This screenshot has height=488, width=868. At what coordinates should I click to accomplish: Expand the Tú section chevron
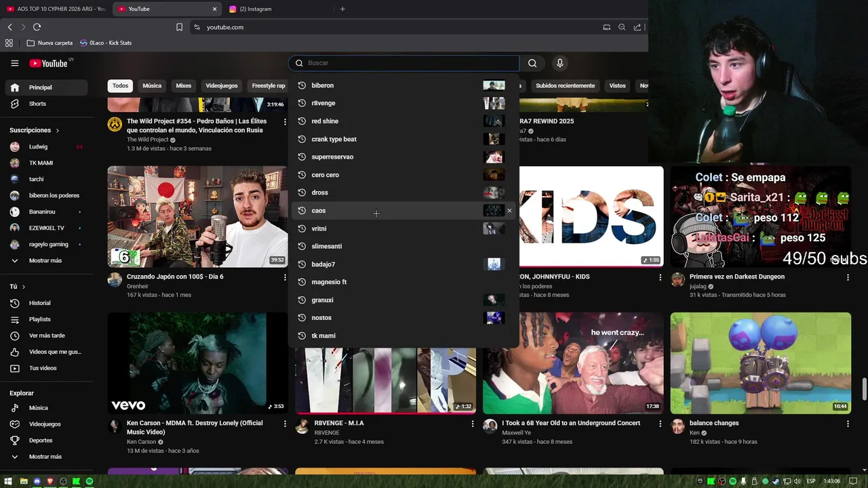(x=24, y=287)
